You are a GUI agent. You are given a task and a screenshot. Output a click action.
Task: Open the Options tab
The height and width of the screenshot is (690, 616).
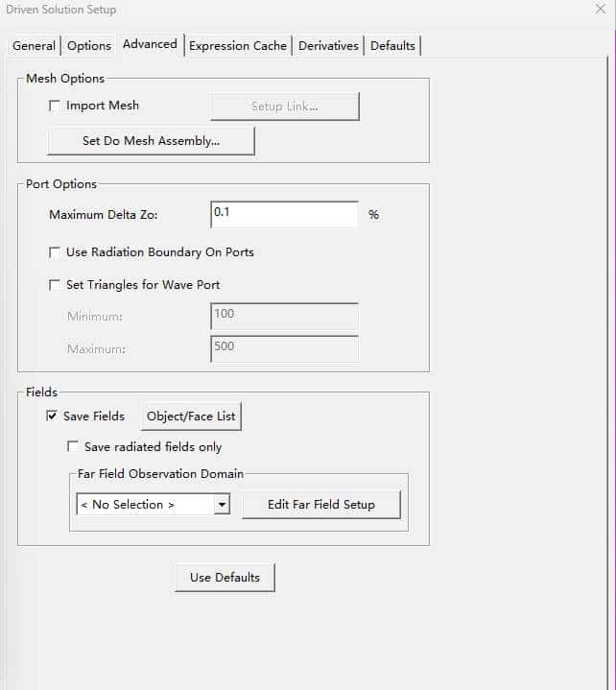[89, 46]
